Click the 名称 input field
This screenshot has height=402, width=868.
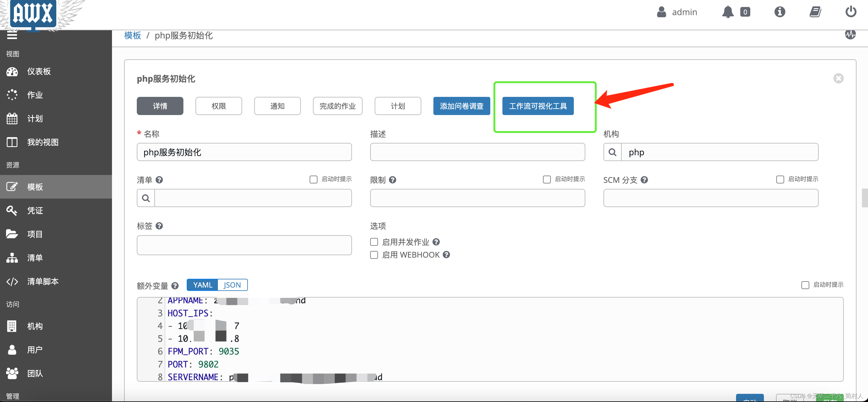click(x=244, y=152)
